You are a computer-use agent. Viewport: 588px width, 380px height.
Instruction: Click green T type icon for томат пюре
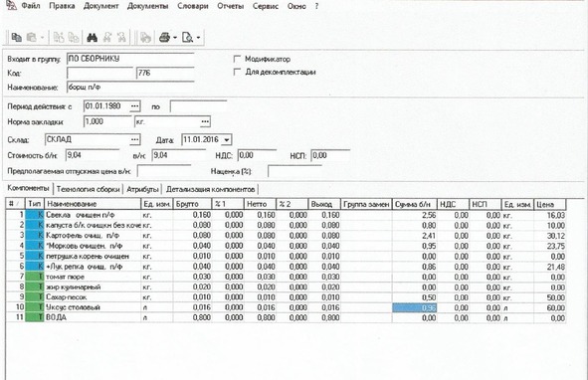[35, 277]
